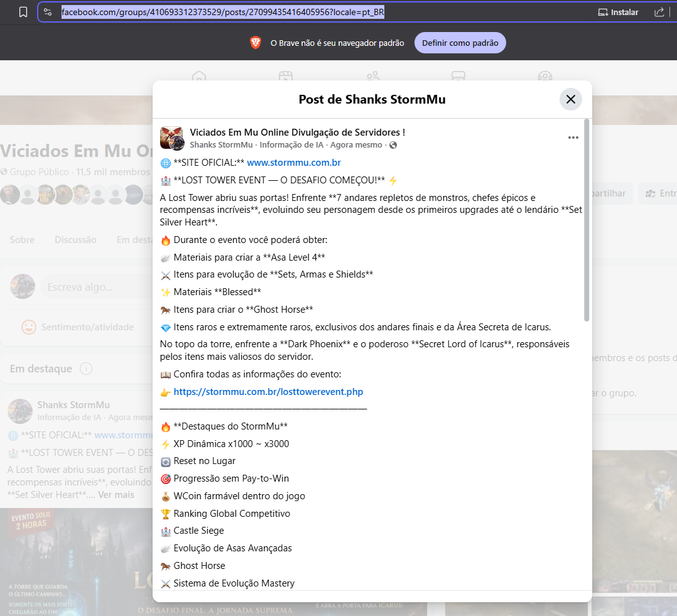Click Sentimento/atividade option
The width and height of the screenshot is (677, 616).
coord(78,327)
